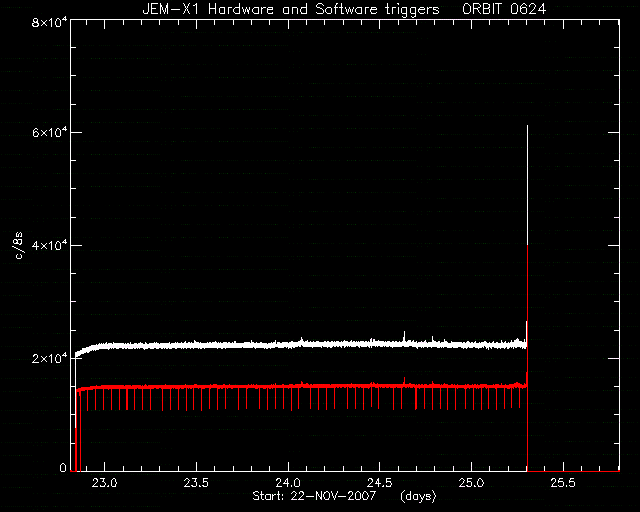
Task: Click the 2×10⁴ y-axis tick label
Action: 49,358
